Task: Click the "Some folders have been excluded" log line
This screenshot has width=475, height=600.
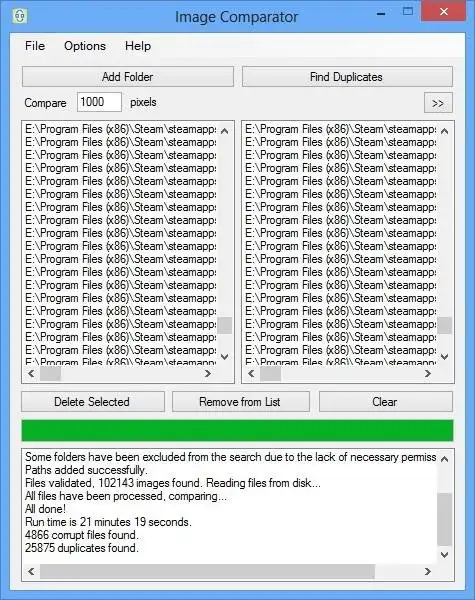Action: [230, 457]
